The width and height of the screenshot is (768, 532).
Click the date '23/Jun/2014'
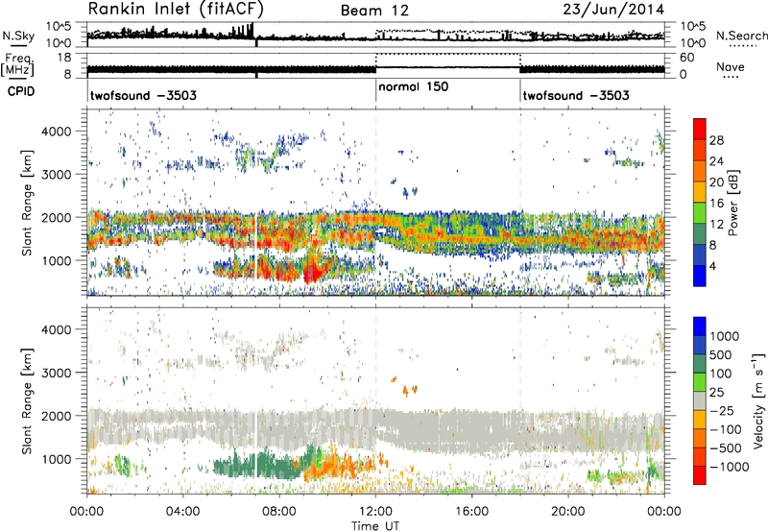[x=613, y=9]
